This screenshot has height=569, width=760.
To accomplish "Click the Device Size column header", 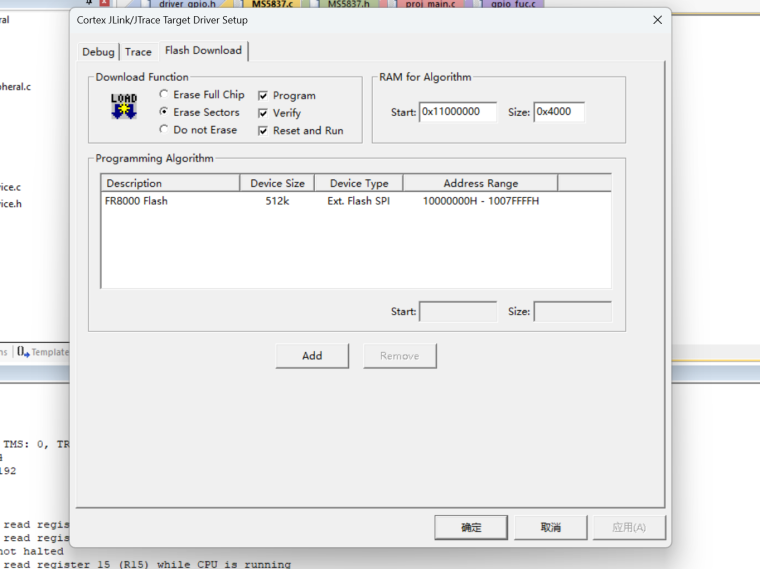I will pos(277,183).
